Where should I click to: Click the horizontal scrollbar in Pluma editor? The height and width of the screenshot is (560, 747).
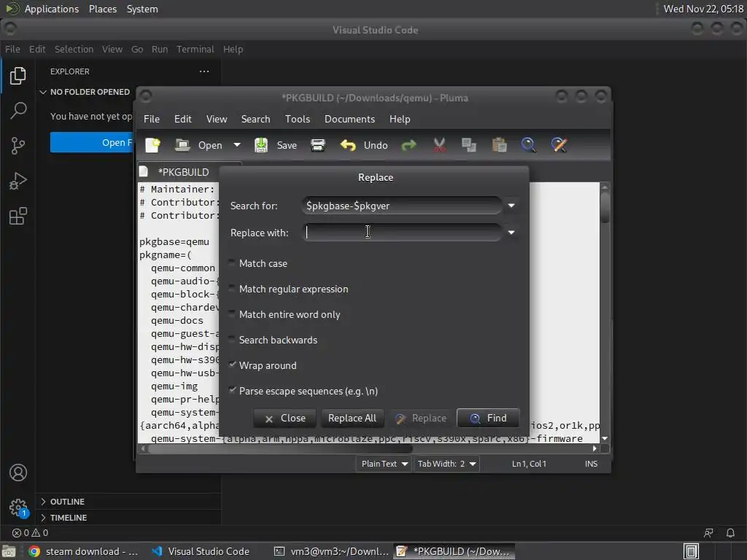tap(279, 448)
